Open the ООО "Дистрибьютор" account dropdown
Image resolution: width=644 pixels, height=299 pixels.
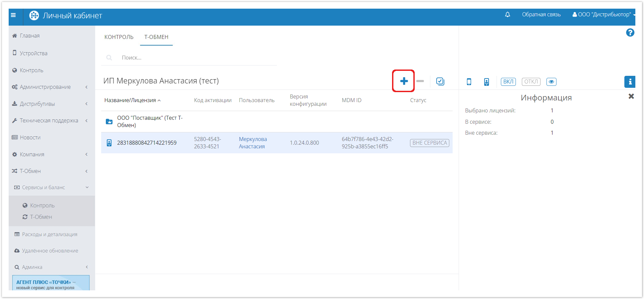pyautogui.click(x=604, y=15)
